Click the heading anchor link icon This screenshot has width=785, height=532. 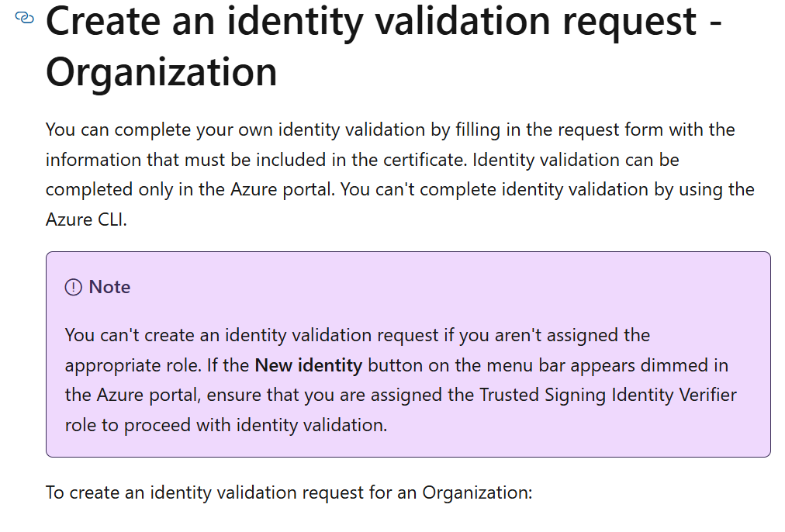[25, 18]
